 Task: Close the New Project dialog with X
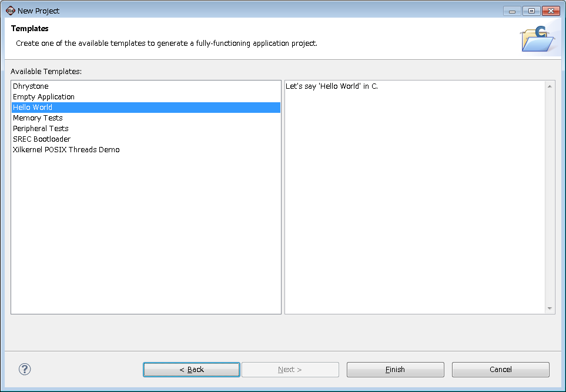coord(551,11)
